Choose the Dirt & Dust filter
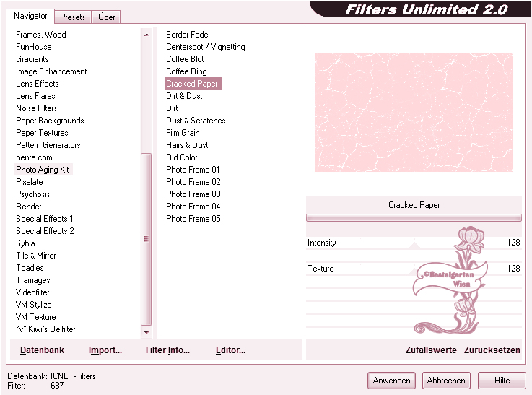This screenshot has width=532, height=395. (x=184, y=96)
